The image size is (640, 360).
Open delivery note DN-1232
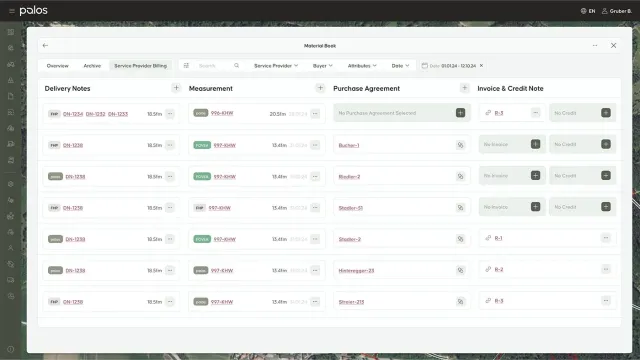coord(96,114)
